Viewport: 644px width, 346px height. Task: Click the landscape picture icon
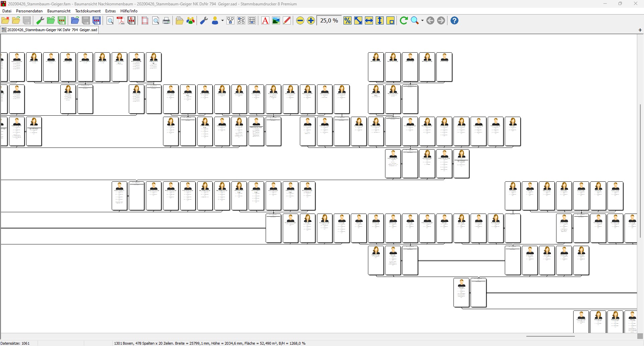276,21
